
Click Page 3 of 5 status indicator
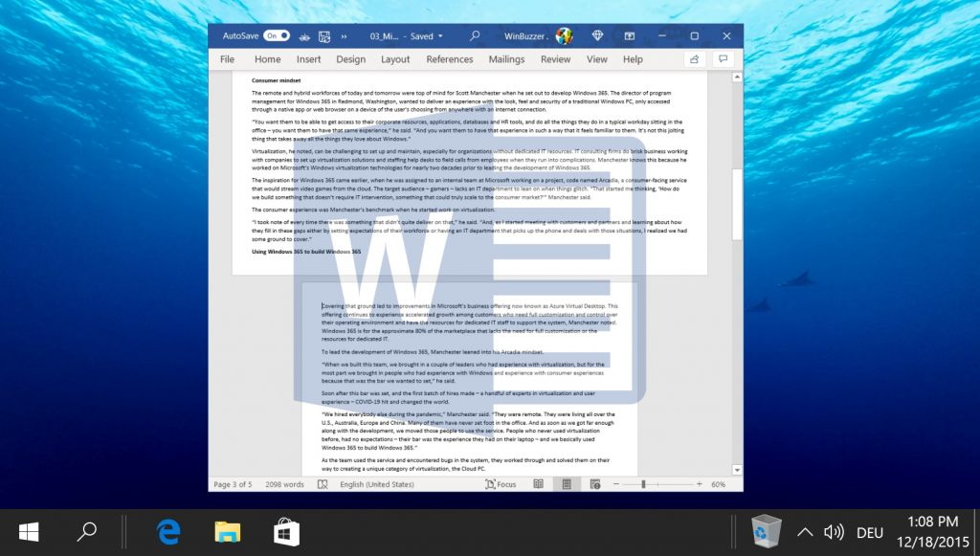[x=234, y=484]
